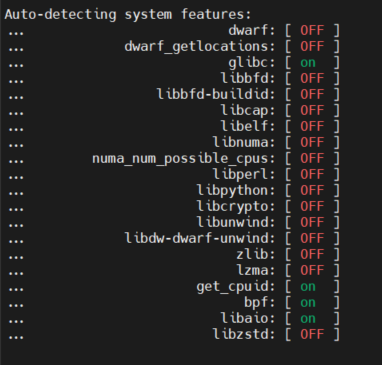This screenshot has height=365, width=382.
Task: Select the libpython feature name
Action: (x=236, y=191)
